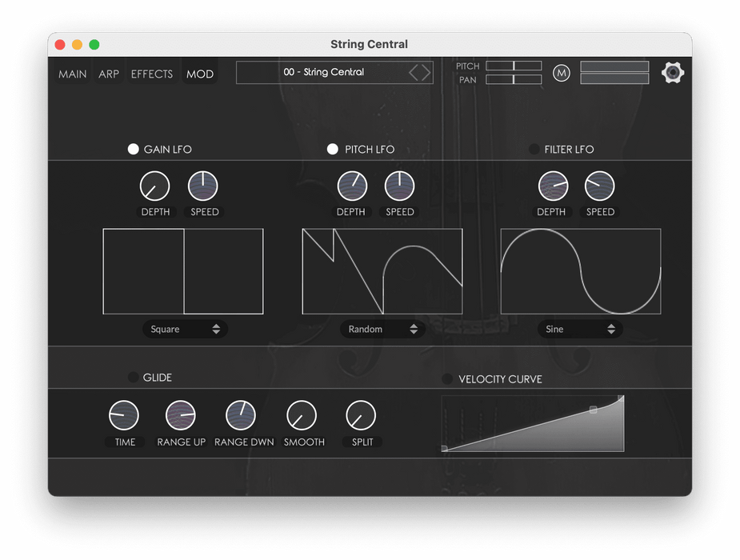Open the Sine waveform dropdown

(x=580, y=329)
